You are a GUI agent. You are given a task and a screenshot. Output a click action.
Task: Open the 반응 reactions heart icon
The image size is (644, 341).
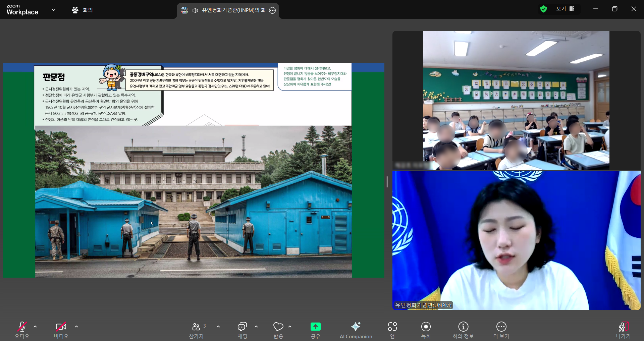coord(278,327)
